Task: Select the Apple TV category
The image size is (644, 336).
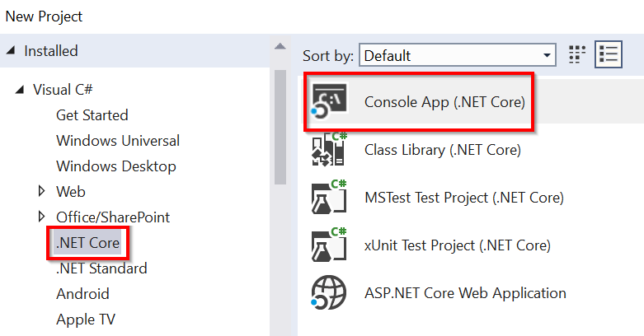Action: (x=85, y=320)
